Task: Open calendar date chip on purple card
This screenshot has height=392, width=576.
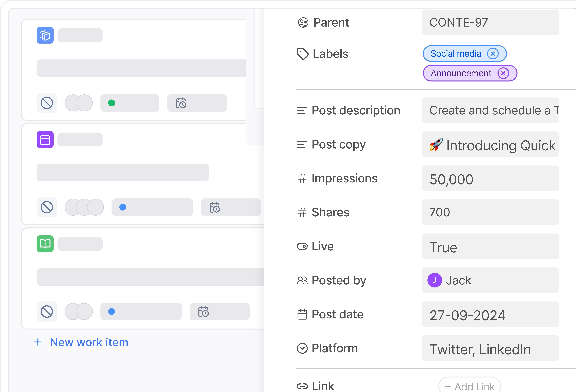Action: (x=231, y=207)
